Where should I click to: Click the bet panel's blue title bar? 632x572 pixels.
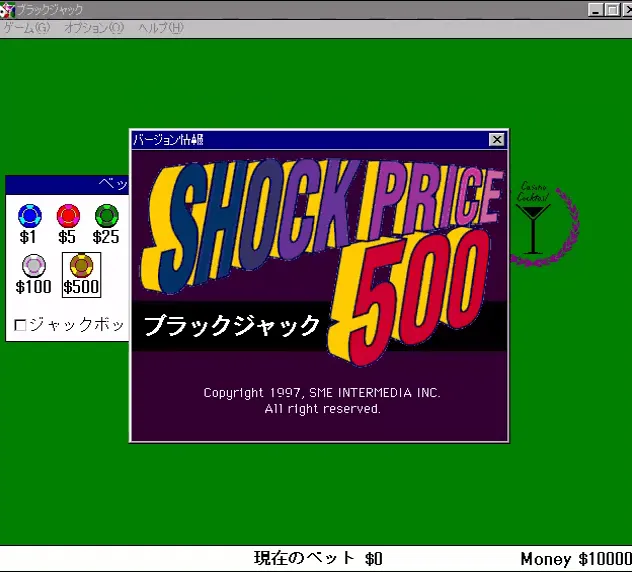(x=67, y=185)
